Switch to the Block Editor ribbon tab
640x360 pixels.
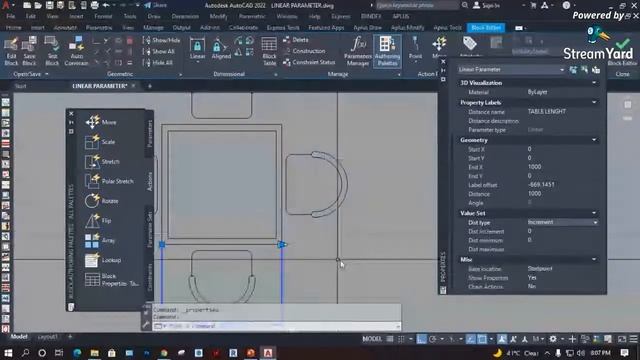pos(486,28)
